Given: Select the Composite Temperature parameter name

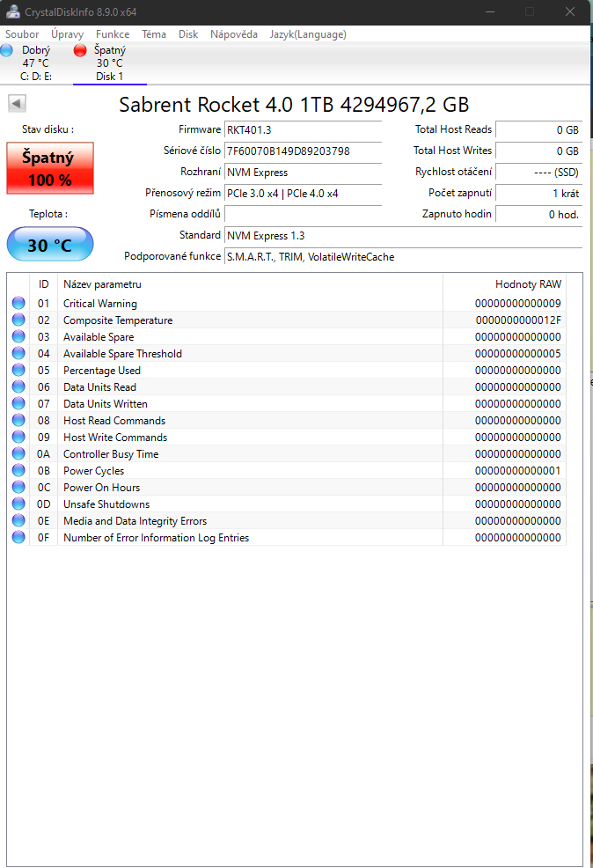Looking at the screenshot, I should pos(118,320).
